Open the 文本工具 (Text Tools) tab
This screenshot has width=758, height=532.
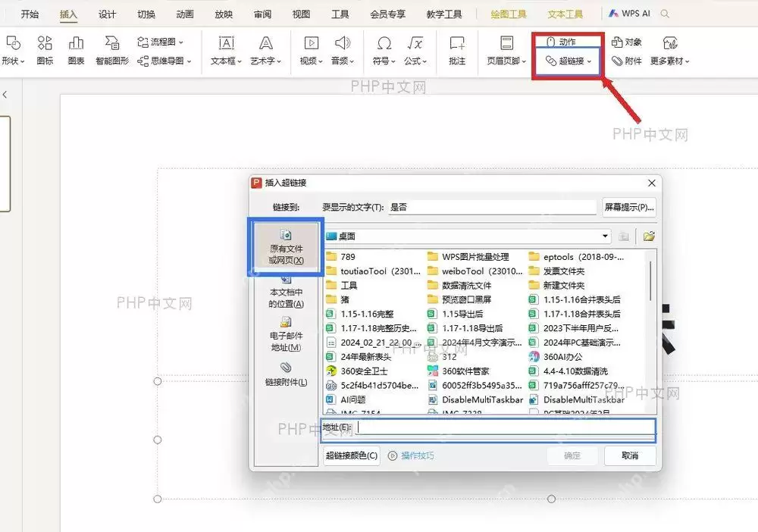click(x=565, y=14)
